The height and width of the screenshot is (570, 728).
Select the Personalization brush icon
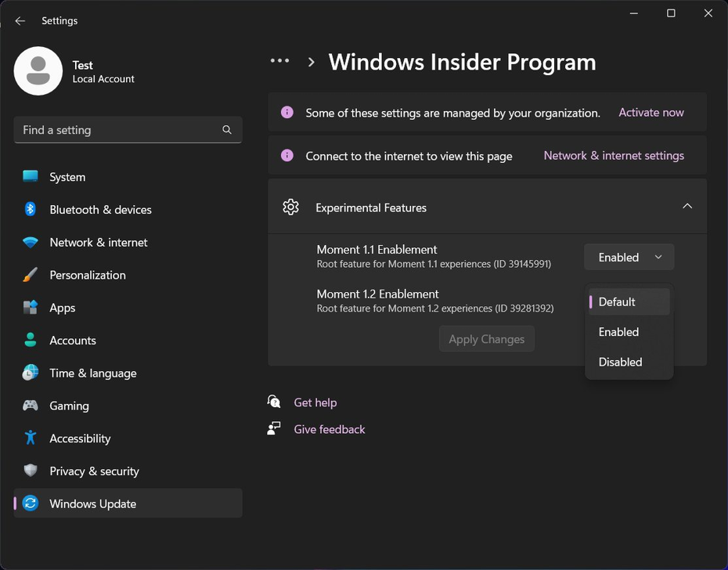click(x=30, y=275)
